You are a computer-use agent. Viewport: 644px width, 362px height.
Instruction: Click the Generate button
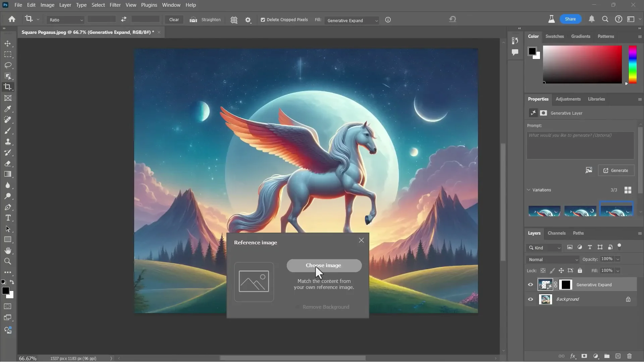coord(616,171)
